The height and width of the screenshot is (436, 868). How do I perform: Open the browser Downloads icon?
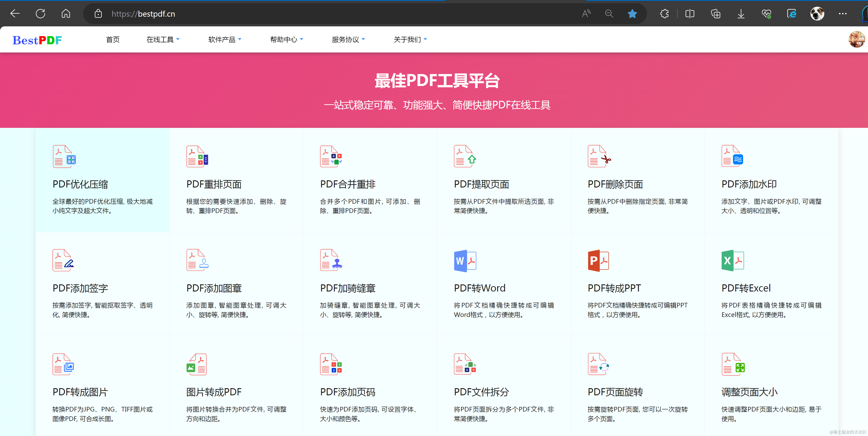[741, 14]
